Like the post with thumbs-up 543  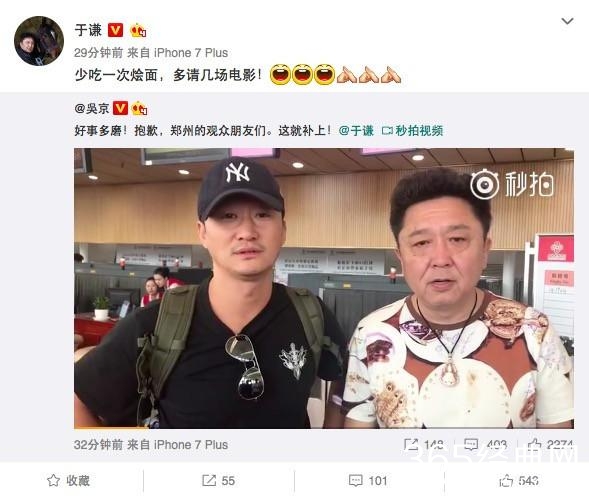click(519, 480)
